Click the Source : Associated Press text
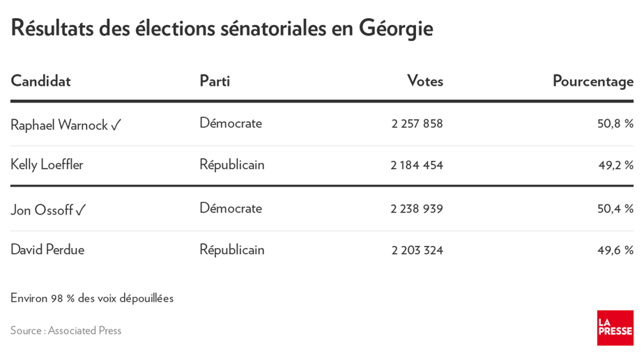 click(x=66, y=330)
